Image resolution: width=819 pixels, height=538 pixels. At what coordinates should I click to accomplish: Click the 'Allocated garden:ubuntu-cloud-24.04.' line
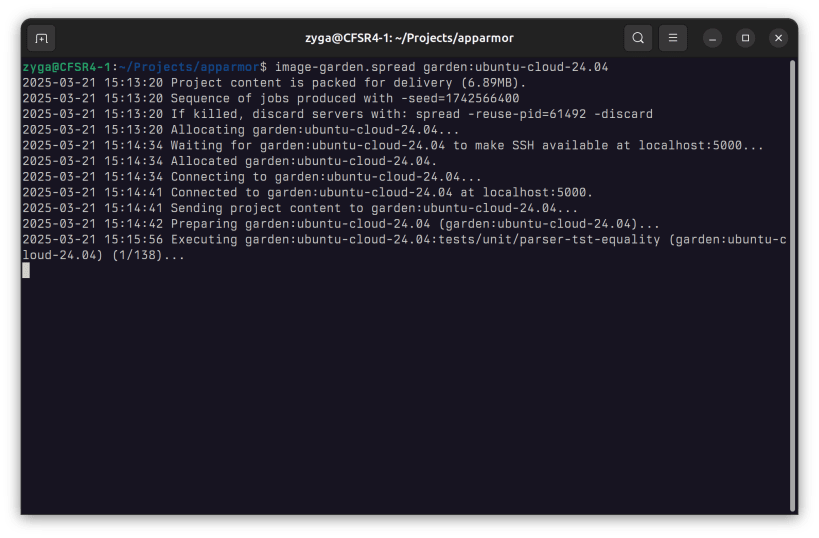point(230,161)
